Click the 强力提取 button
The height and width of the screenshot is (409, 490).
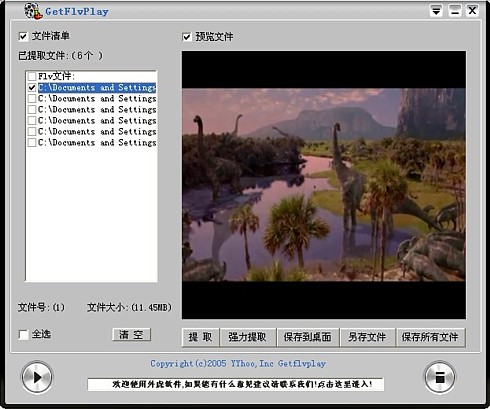pos(247,337)
